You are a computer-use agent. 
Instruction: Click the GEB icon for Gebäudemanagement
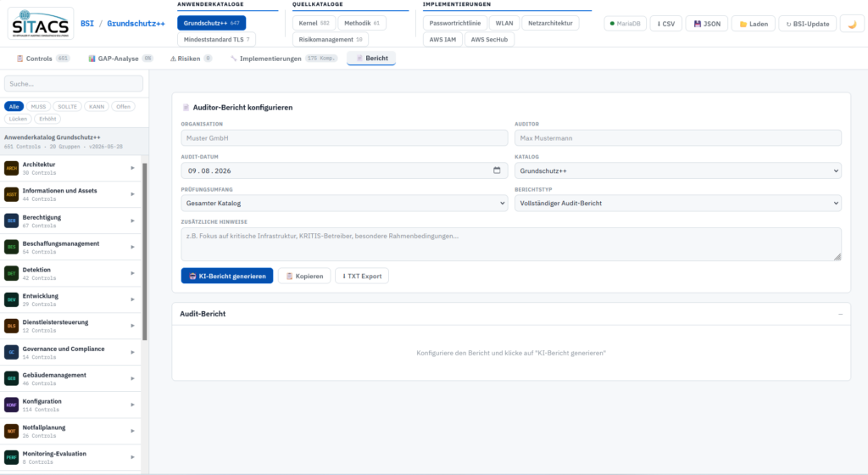(12, 378)
